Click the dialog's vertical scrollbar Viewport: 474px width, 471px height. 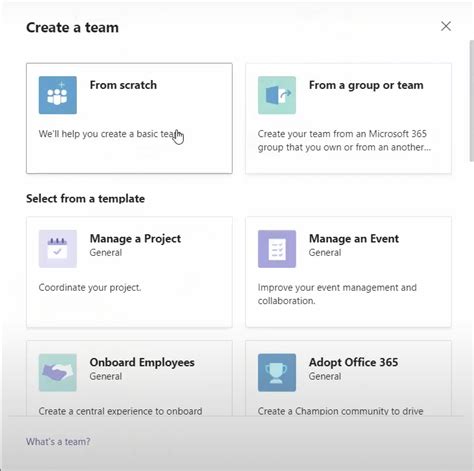471,100
